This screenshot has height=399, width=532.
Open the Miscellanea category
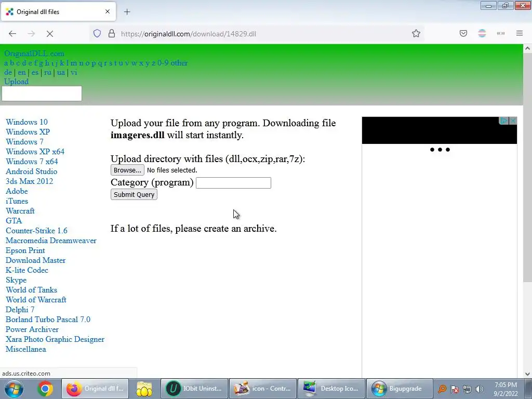pyautogui.click(x=26, y=349)
